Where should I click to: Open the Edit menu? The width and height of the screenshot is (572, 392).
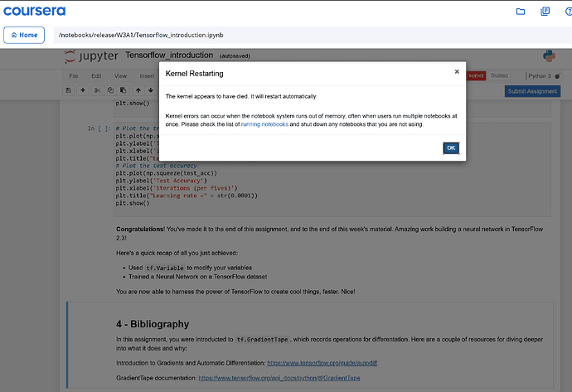coord(96,76)
